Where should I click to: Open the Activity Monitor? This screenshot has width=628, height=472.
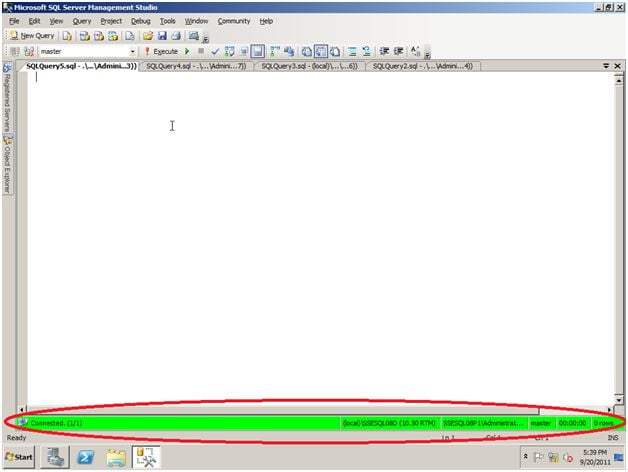pyautogui.click(x=194, y=36)
